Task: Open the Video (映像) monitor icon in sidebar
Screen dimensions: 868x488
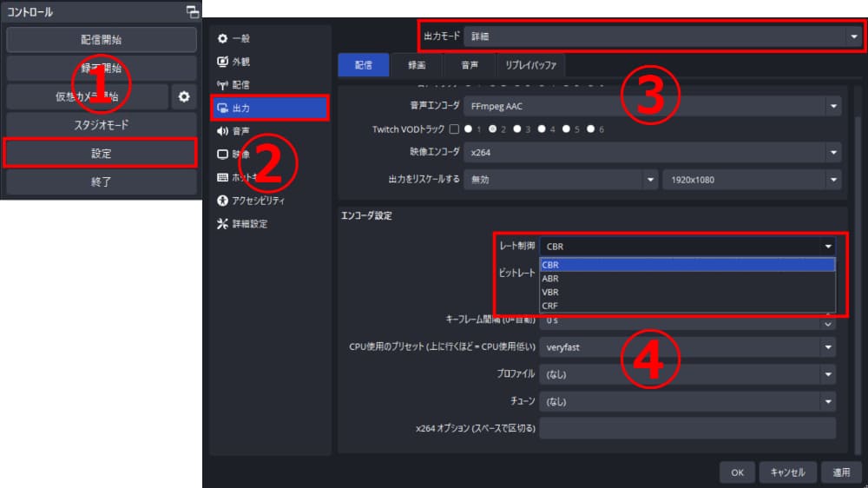Action: pos(222,154)
